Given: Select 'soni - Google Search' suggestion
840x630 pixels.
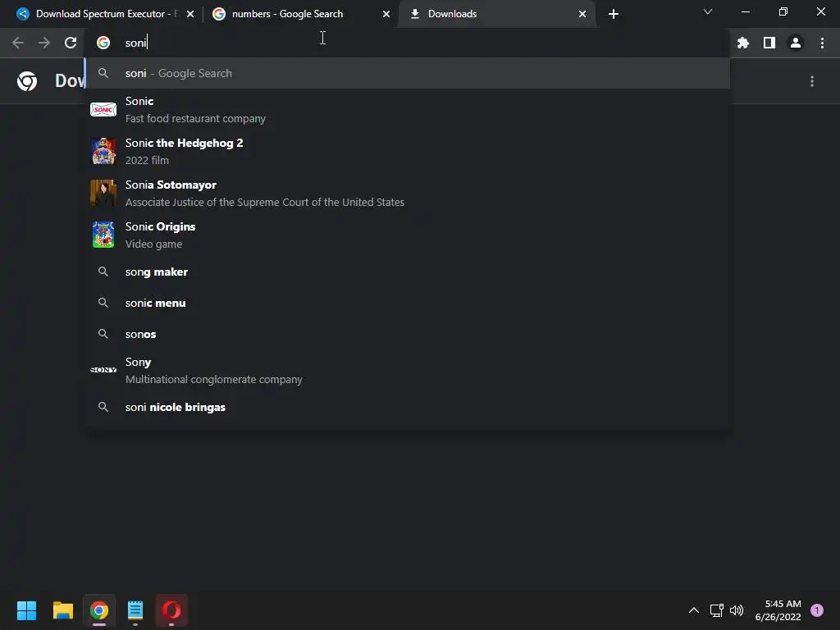Looking at the screenshot, I should [408, 73].
